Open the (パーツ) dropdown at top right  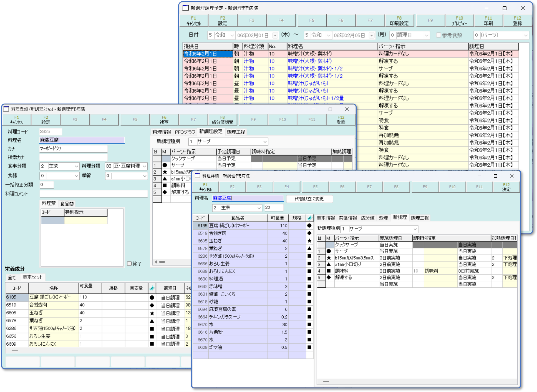point(526,35)
